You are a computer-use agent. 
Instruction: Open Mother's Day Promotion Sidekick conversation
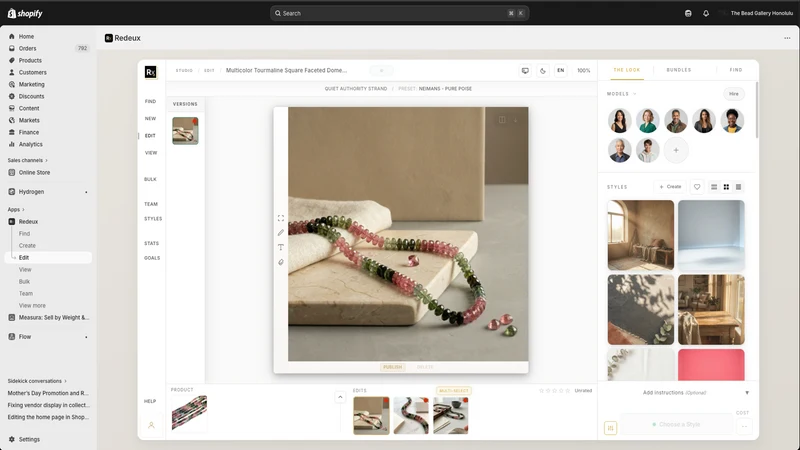click(x=48, y=393)
